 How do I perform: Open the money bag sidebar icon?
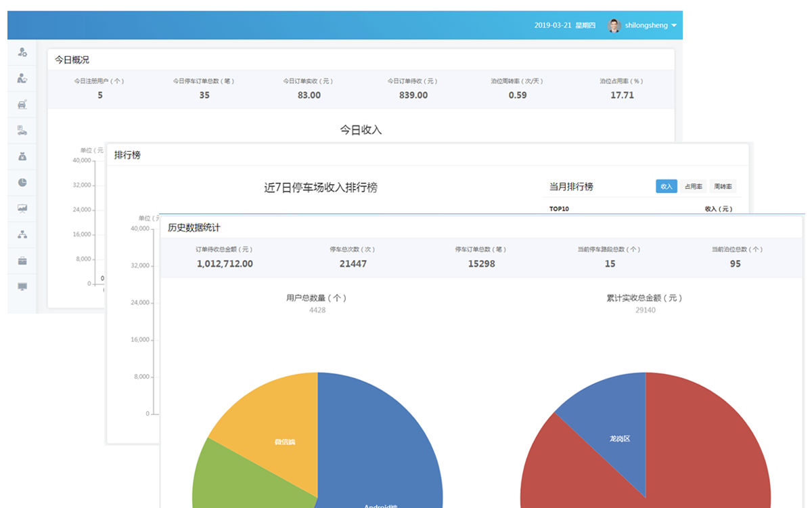pos(22,156)
